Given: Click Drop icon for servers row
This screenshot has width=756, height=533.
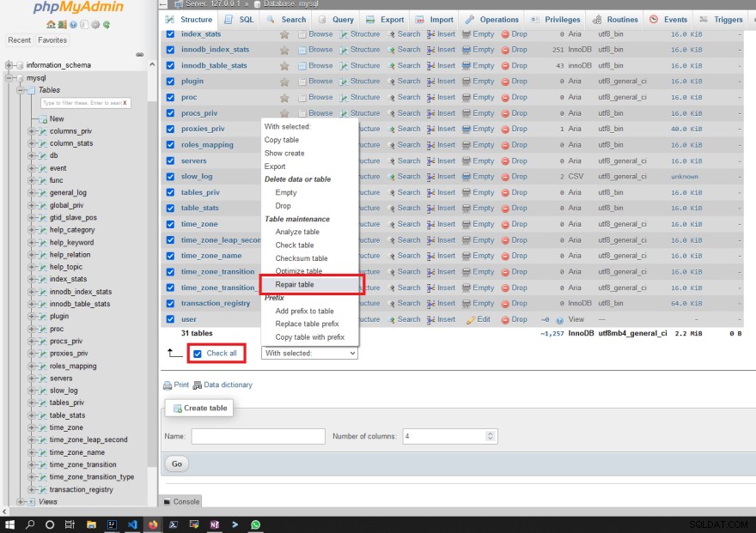Looking at the screenshot, I should [x=505, y=161].
